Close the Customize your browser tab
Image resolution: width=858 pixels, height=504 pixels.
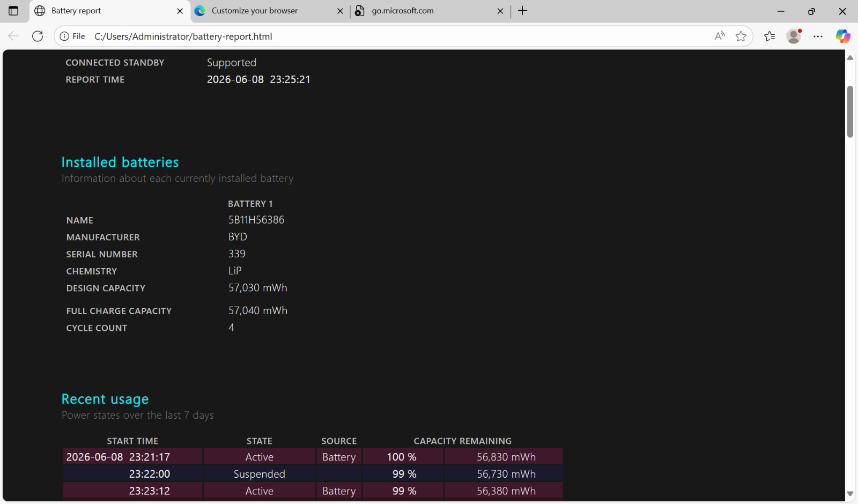(340, 11)
